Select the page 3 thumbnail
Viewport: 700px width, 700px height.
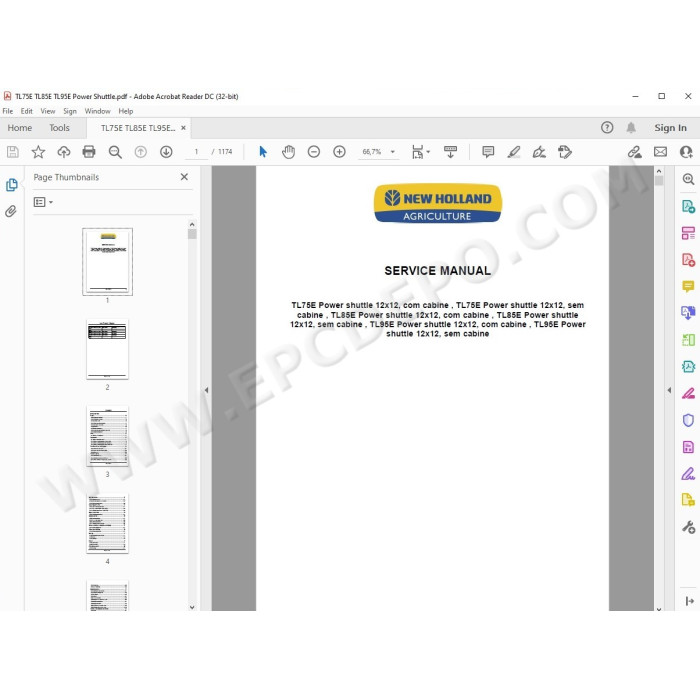click(107, 437)
